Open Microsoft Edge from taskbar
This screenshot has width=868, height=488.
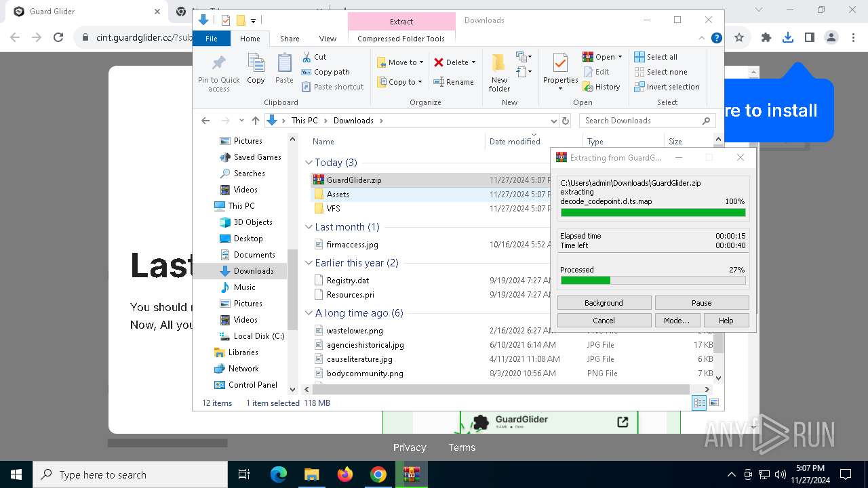pyautogui.click(x=279, y=474)
